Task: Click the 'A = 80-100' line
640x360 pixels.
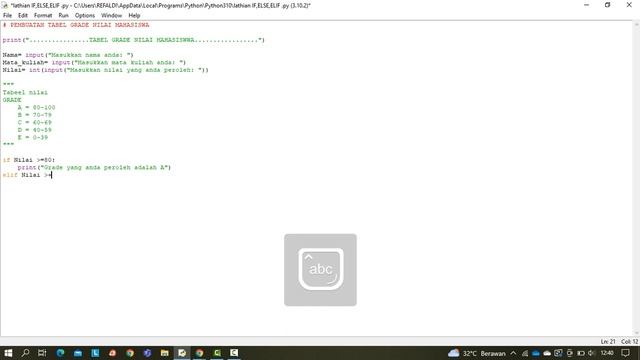Action: (x=36, y=107)
